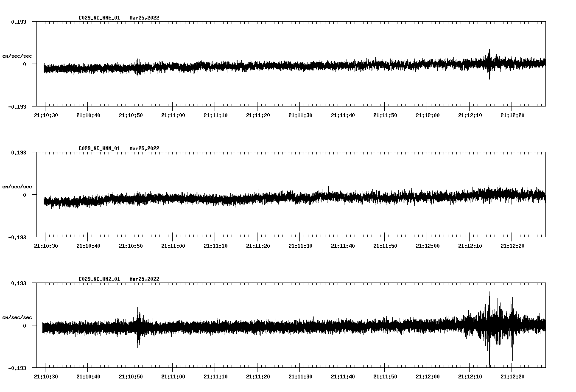This screenshot has width=576, height=392.
Task: Select the 21:12:20 time label on the HNE plot
Action: coord(512,115)
